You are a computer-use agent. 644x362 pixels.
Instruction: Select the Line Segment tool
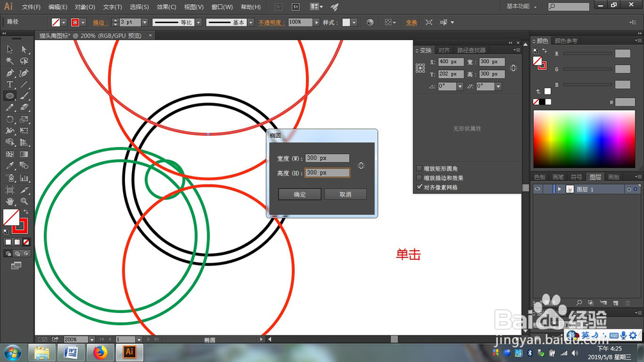[x=24, y=84]
